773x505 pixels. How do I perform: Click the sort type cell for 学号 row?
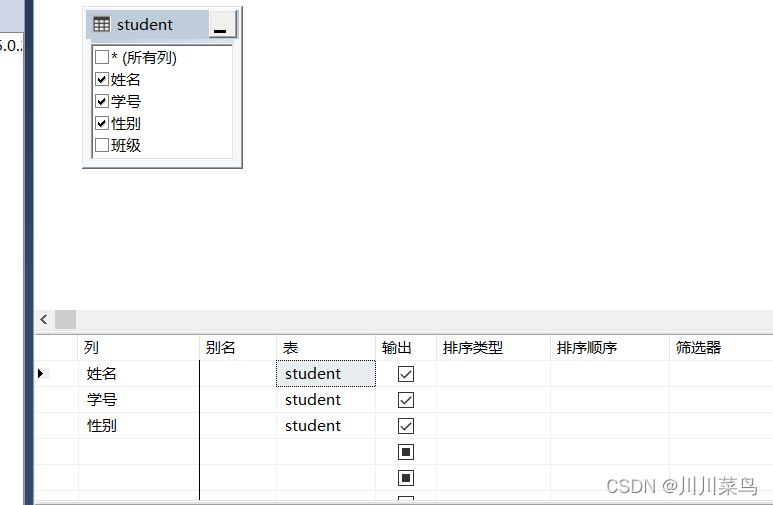point(493,400)
